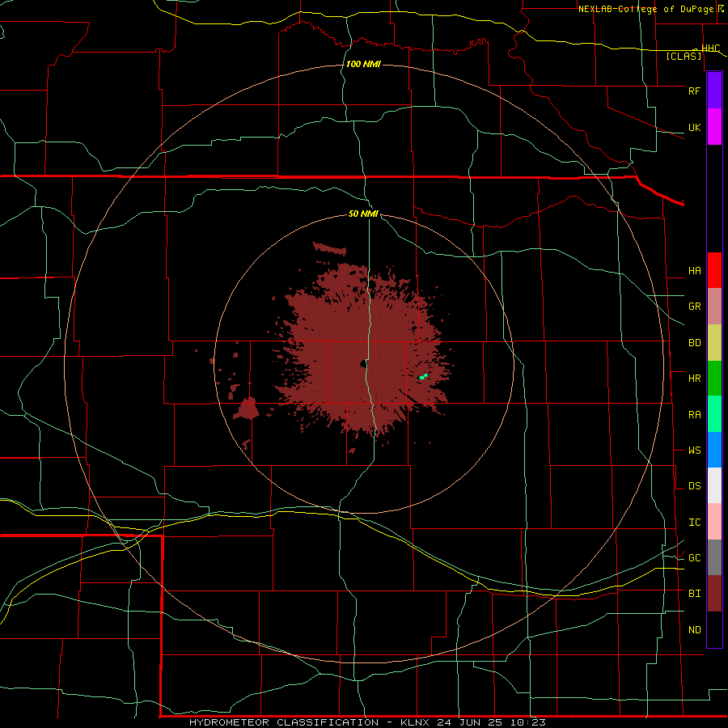Pick the yellow BD legend swatch
Image resolution: width=728 pixels, height=728 pixels.
714,342
